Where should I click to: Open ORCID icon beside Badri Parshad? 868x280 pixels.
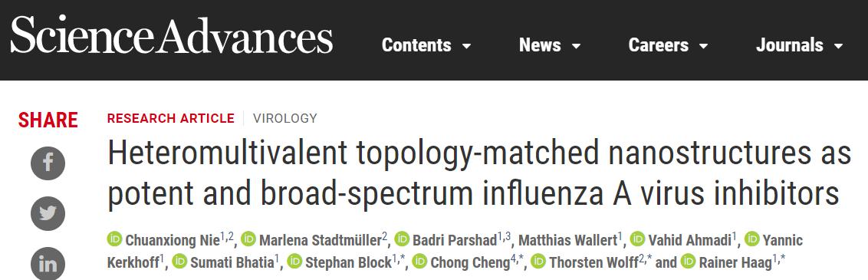[402, 239]
